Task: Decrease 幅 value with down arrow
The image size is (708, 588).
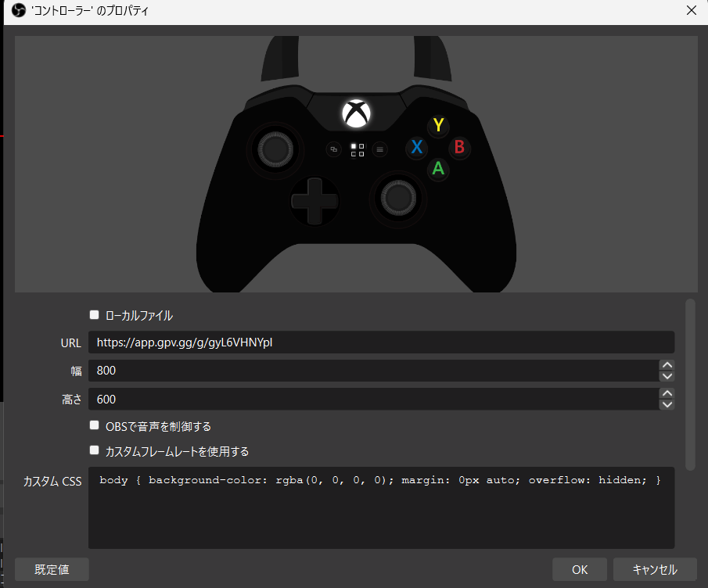Action: [x=667, y=376]
